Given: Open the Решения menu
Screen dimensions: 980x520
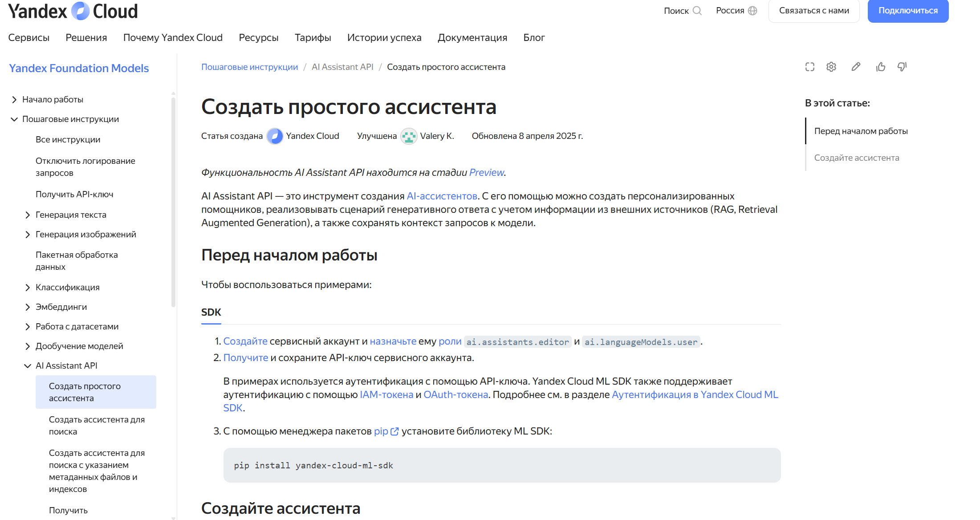Looking at the screenshot, I should tap(86, 38).
